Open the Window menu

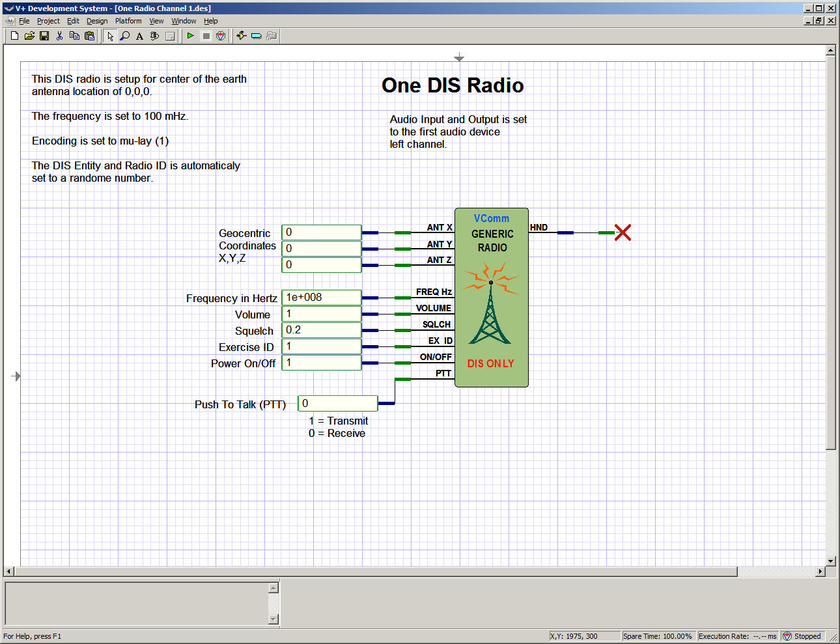point(184,21)
